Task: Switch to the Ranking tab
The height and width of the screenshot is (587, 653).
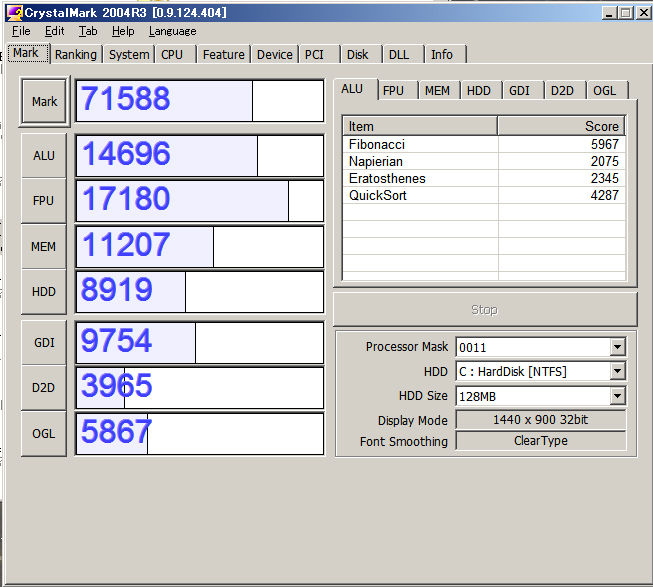Action: pyautogui.click(x=76, y=55)
